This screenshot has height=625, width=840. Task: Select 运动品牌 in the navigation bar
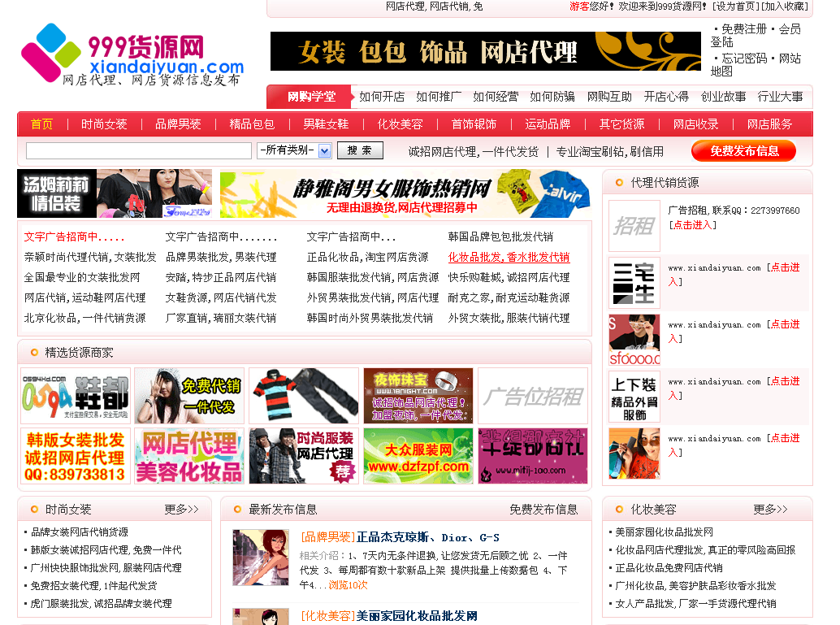pyautogui.click(x=548, y=124)
